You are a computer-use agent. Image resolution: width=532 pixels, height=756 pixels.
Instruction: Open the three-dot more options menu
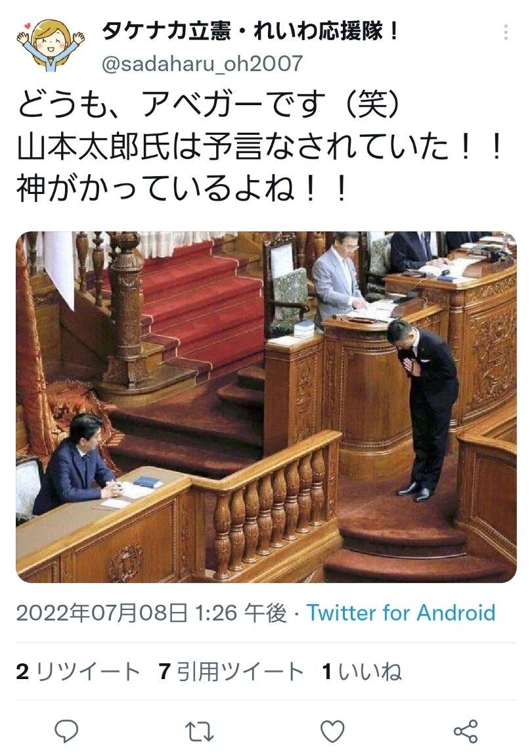506,32
